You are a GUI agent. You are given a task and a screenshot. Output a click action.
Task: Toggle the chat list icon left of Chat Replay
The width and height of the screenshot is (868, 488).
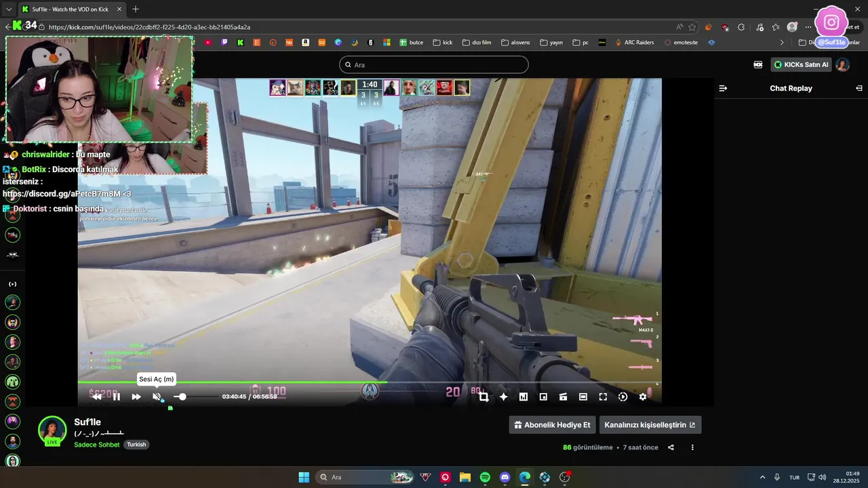click(723, 88)
